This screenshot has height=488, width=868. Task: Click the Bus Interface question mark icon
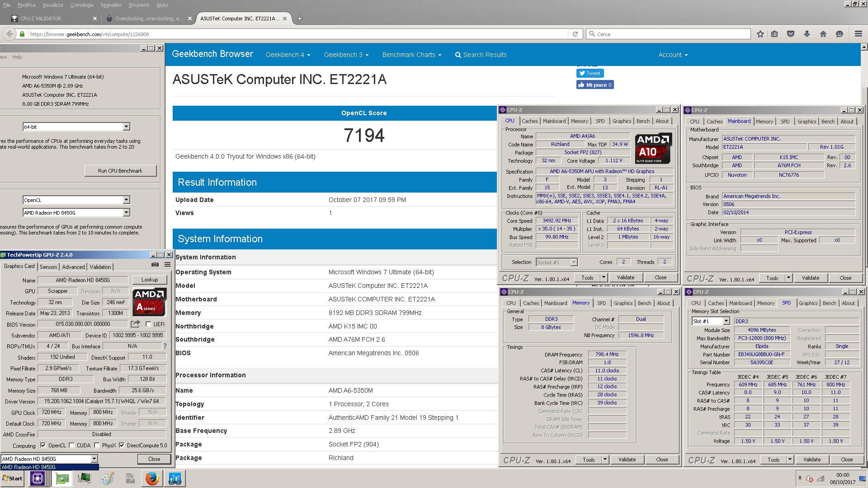tap(165, 346)
